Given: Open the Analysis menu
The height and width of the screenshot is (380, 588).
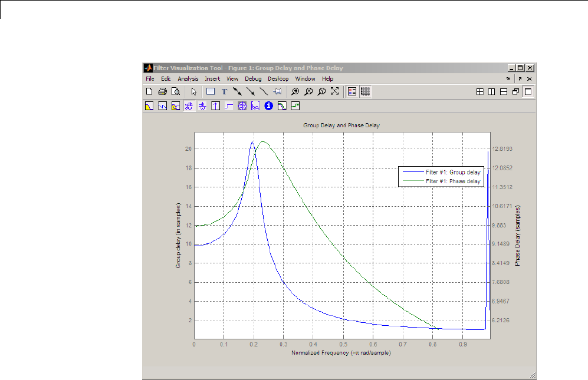Looking at the screenshot, I should point(188,79).
